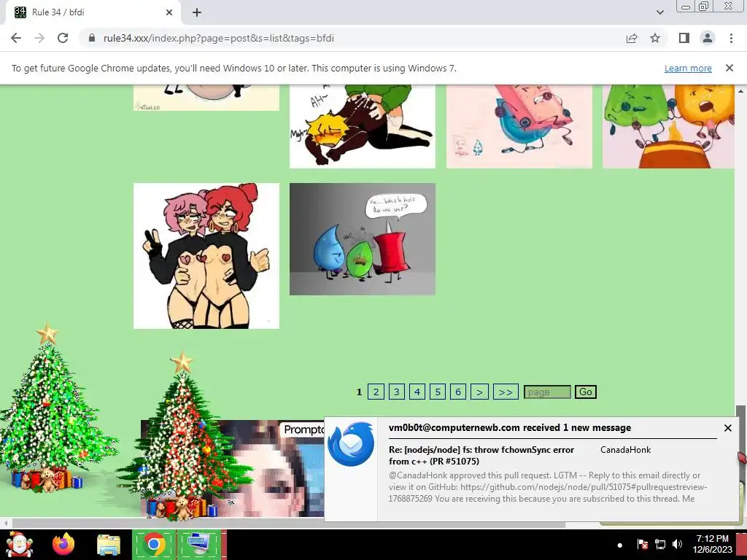Image resolution: width=747 pixels, height=560 pixels.
Task: Reload the current page
Action: tap(63, 38)
